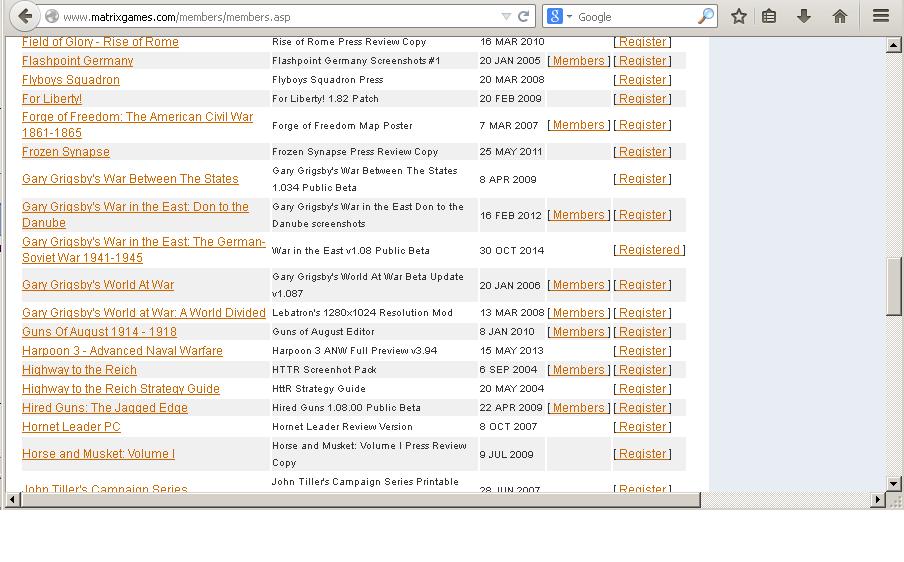This screenshot has width=904, height=562.
Task: Select the text 'Lebatron's 1280x1024 Resolution Mod'
Action: click(362, 312)
